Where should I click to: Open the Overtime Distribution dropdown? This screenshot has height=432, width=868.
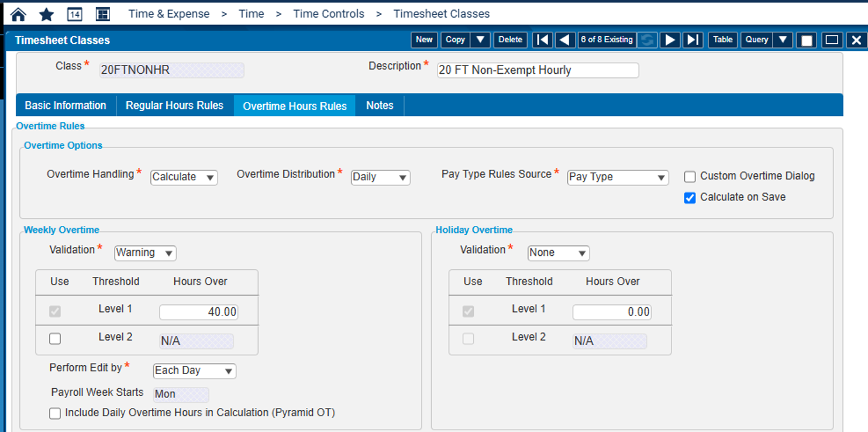coord(380,177)
